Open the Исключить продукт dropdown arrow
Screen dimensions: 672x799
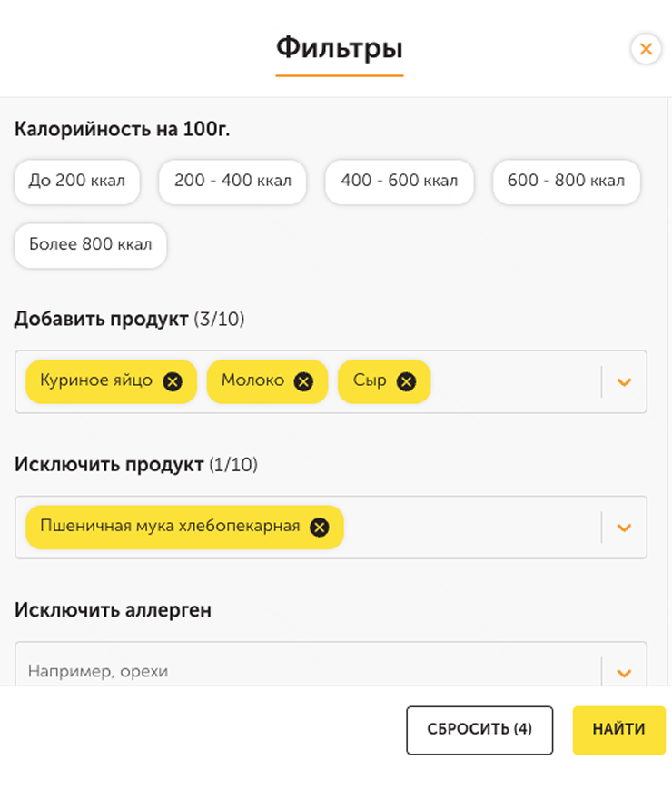[x=624, y=528]
